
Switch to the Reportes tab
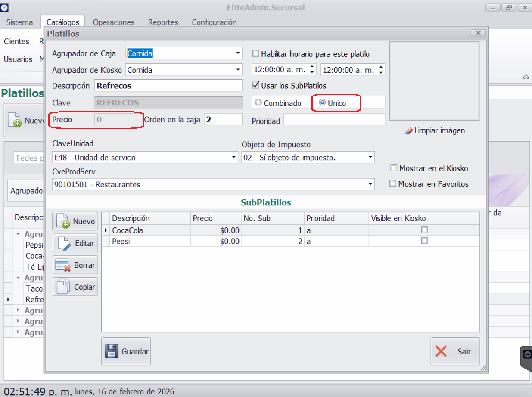pyautogui.click(x=163, y=22)
